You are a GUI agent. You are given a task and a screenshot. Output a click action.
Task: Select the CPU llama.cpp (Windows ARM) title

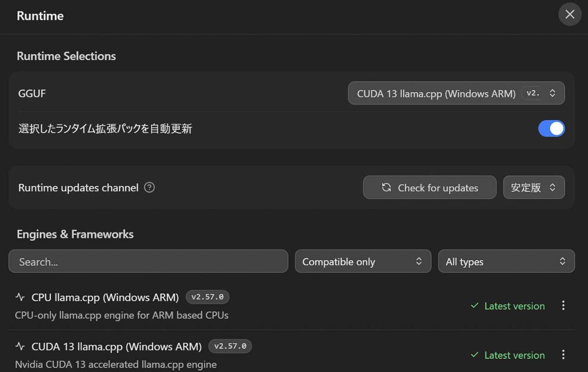coord(105,297)
